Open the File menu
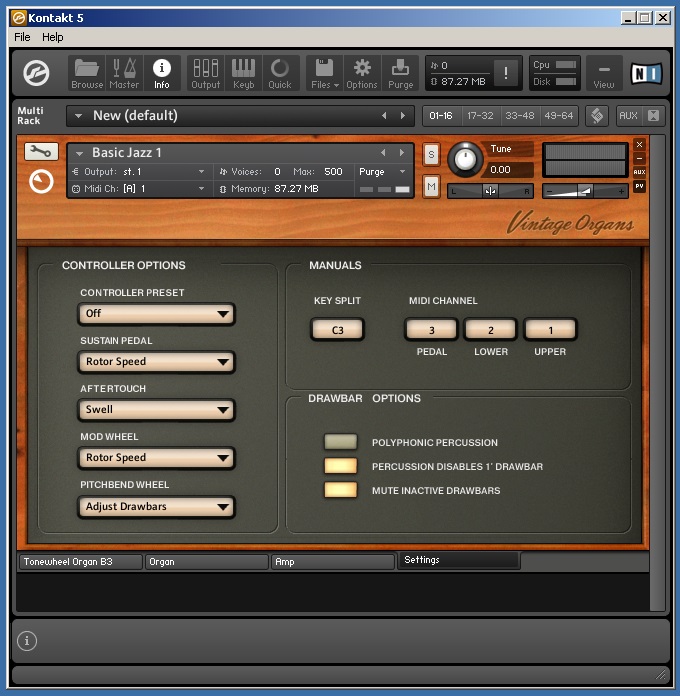 point(22,37)
